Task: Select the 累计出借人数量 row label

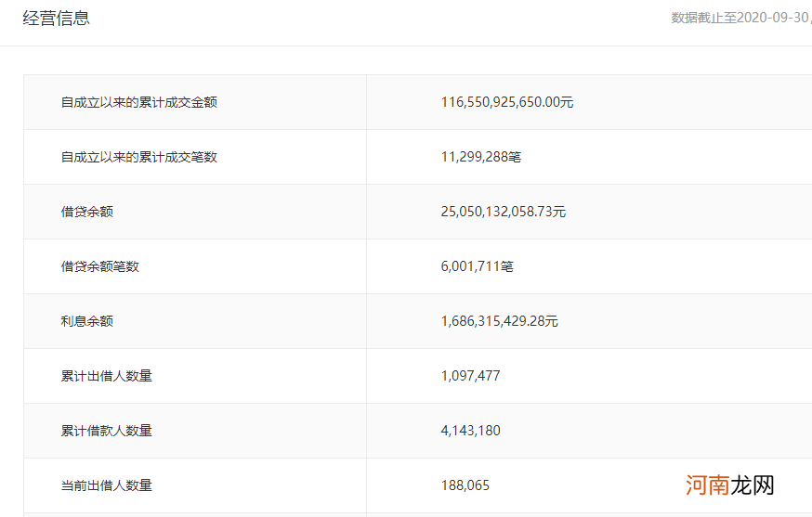Action: [x=106, y=376]
